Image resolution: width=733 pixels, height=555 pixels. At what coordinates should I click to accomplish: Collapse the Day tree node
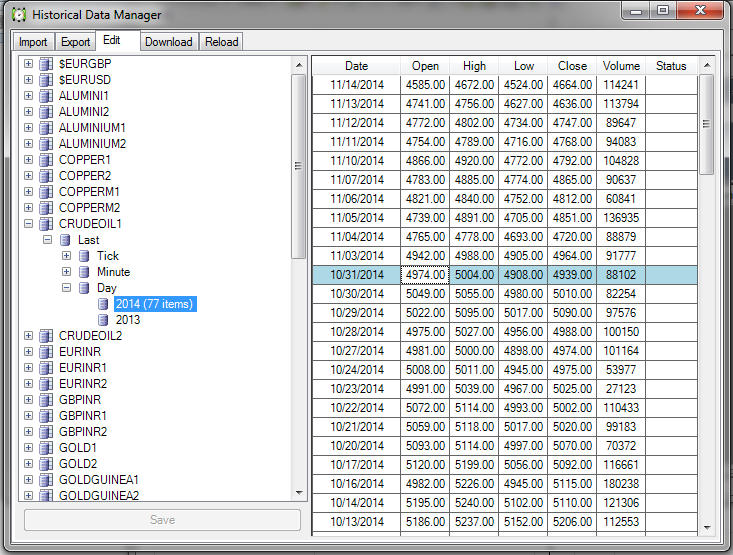click(67, 288)
